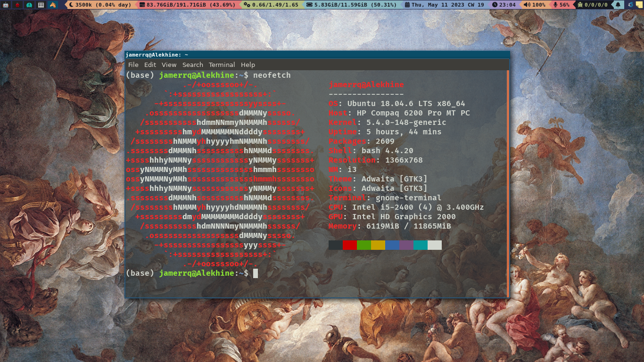Expand the Search menu
The image size is (644, 362).
pos(192,65)
